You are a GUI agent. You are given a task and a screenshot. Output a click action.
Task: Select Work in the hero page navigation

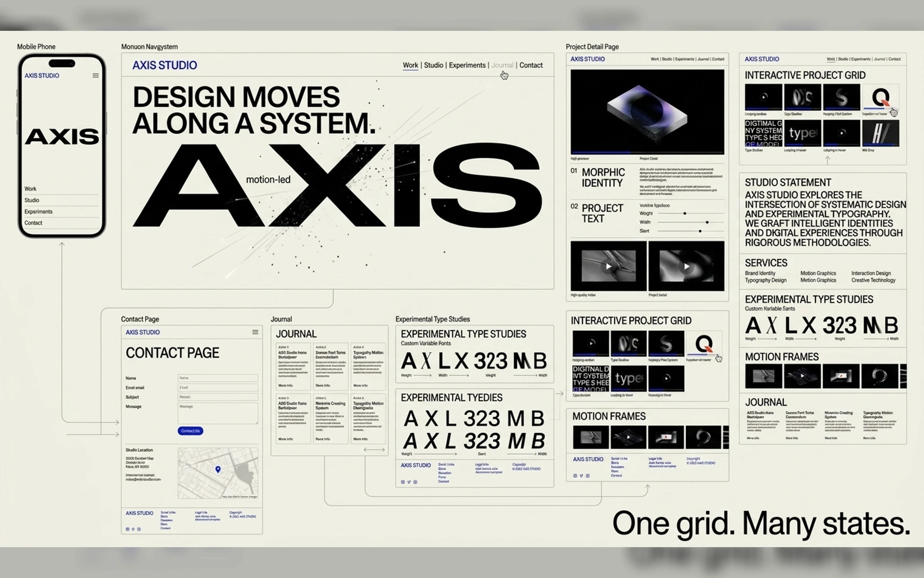click(x=410, y=65)
